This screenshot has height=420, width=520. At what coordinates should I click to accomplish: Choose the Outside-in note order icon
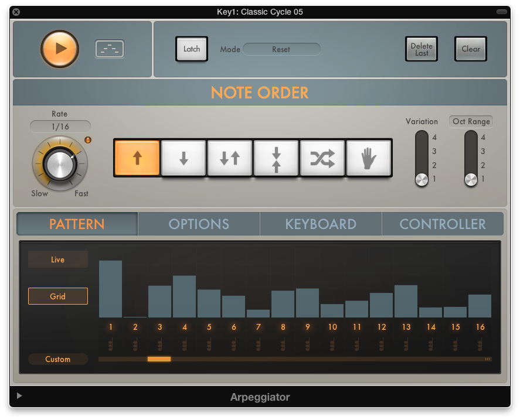click(x=276, y=158)
